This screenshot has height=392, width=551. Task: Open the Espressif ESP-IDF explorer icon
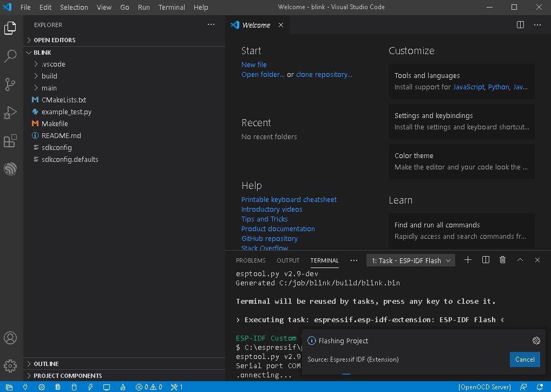10,169
